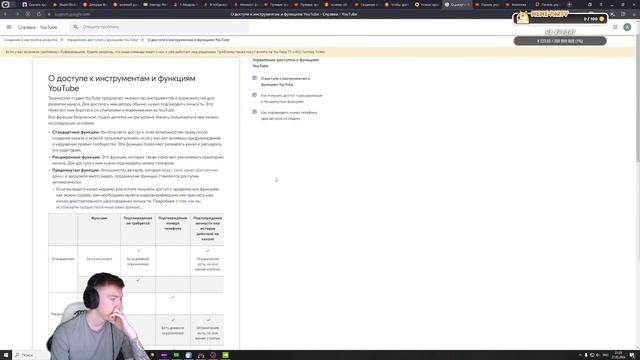Focus the help search input field

point(159,27)
